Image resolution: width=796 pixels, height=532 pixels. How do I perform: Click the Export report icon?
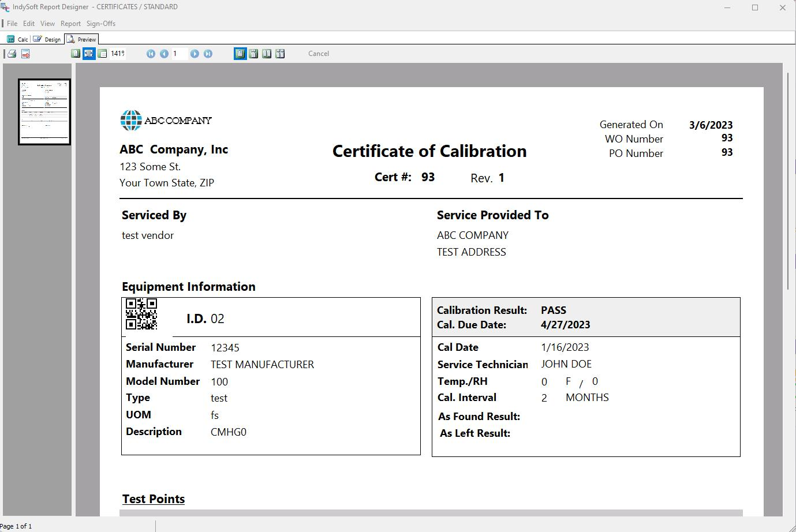[25, 54]
